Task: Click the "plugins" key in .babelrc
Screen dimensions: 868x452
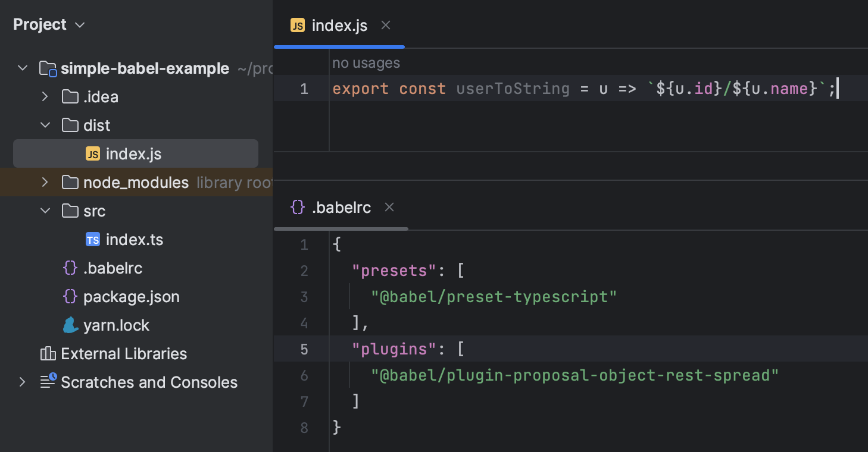Action: tap(395, 349)
